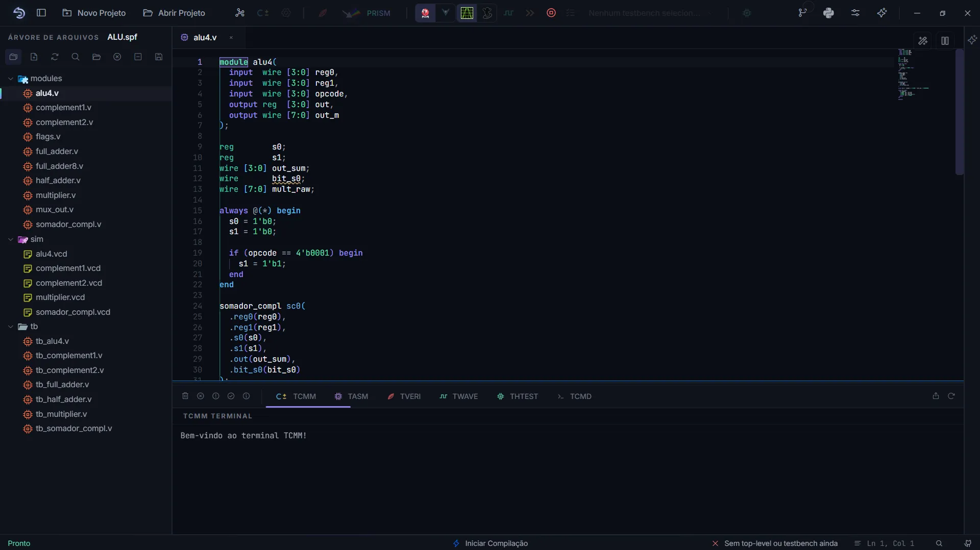
Task: Toggle the error filter circled X icon in terminal
Action: (201, 396)
